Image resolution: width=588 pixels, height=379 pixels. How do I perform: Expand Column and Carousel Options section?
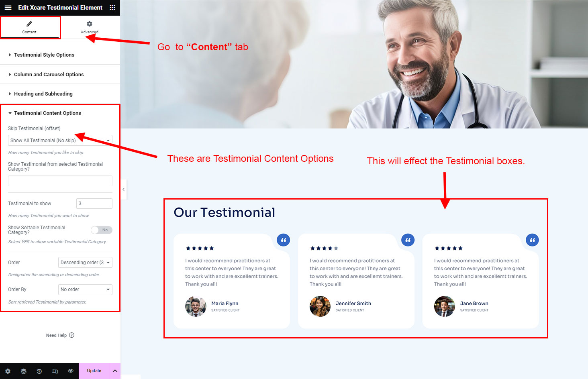[49, 75]
